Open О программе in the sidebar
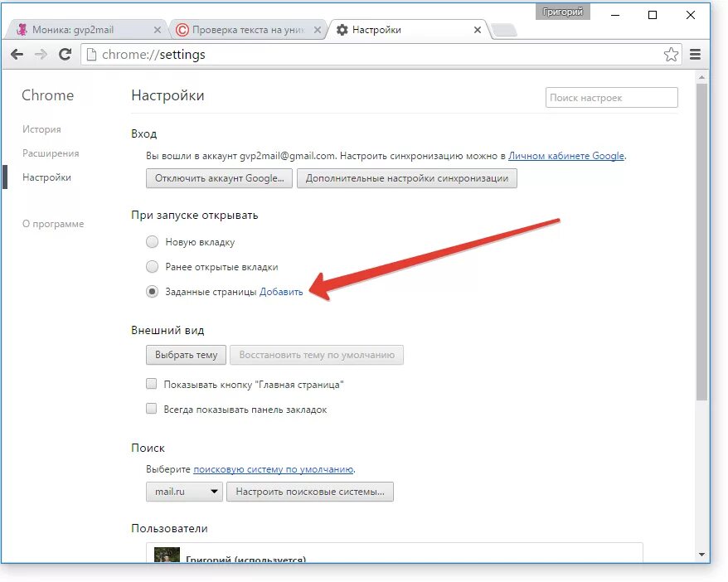The image size is (728, 582). 53,224
